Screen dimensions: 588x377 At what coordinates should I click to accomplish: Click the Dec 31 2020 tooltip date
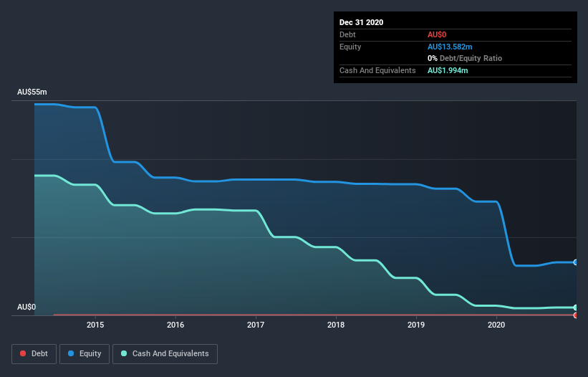[x=361, y=22]
